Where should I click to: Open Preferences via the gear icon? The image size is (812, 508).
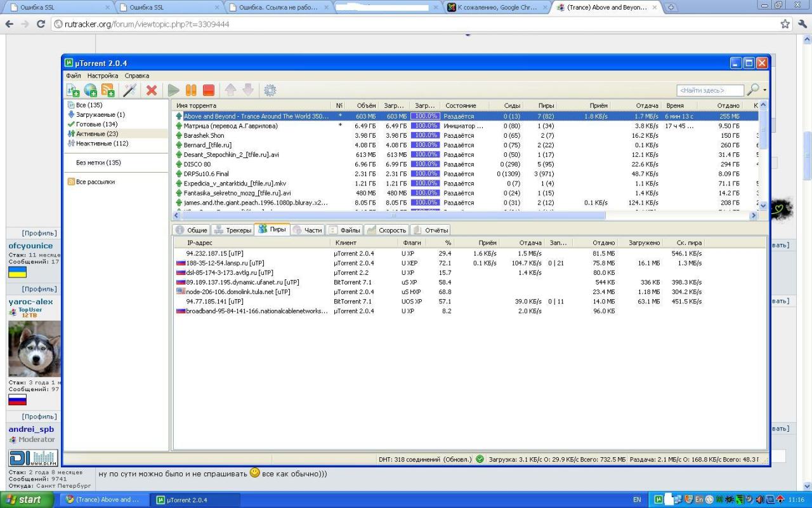(x=270, y=90)
